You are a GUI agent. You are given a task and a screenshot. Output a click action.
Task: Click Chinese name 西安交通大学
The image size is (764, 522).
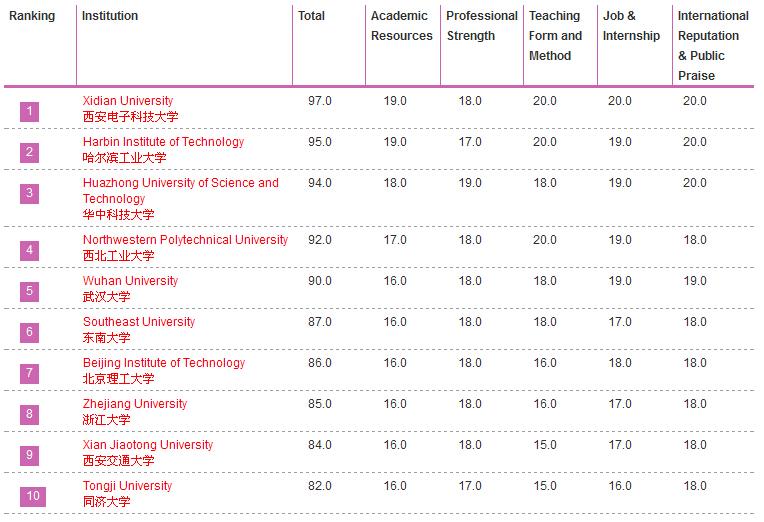pos(118,460)
